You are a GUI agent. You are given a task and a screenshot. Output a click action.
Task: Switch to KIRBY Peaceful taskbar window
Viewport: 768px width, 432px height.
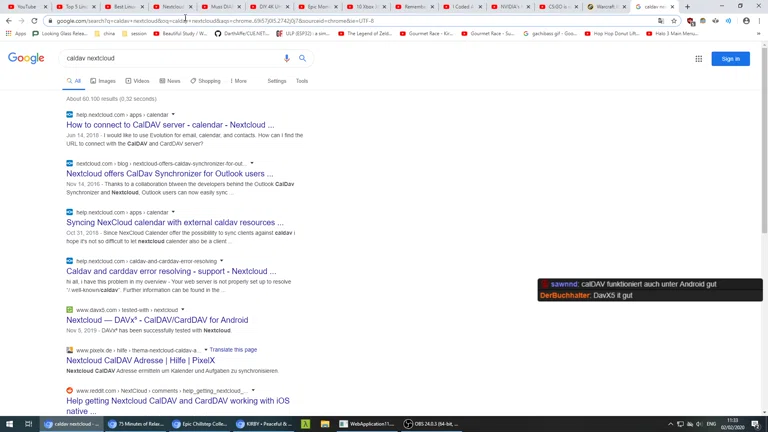(x=264, y=424)
